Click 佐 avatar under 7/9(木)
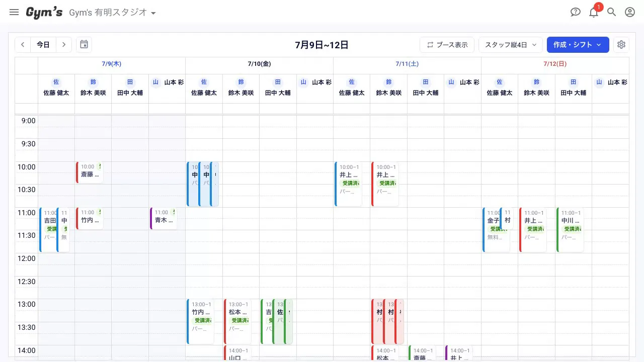 pos(56,82)
